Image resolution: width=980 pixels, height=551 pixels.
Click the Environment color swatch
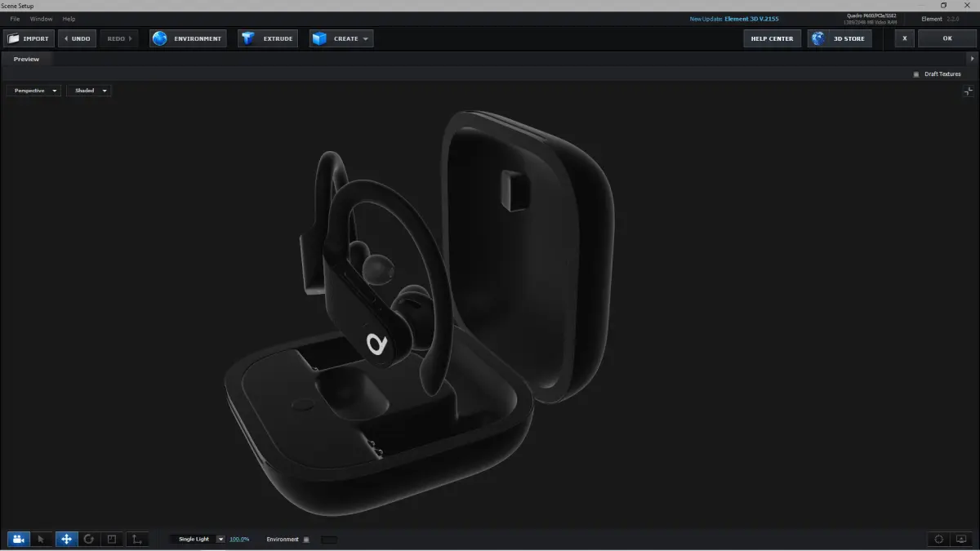(x=328, y=540)
